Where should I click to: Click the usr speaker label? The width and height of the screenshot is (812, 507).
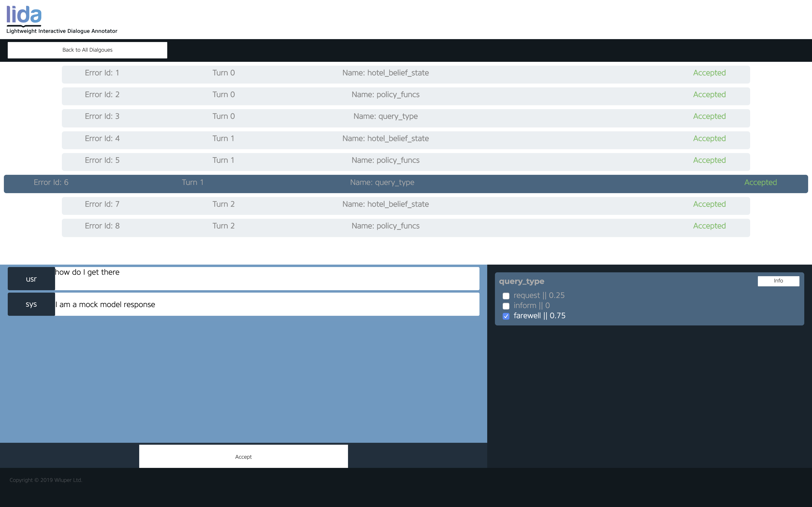pyautogui.click(x=31, y=279)
